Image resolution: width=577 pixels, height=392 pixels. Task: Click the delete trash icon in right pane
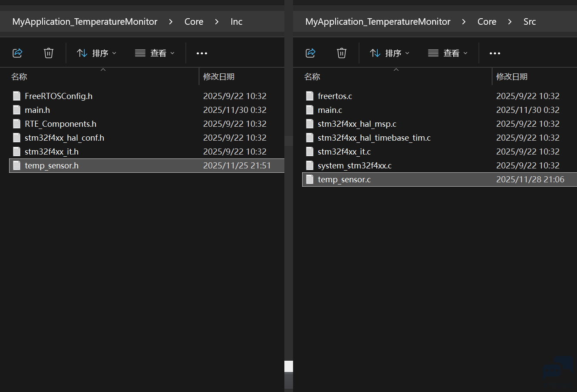(x=342, y=53)
